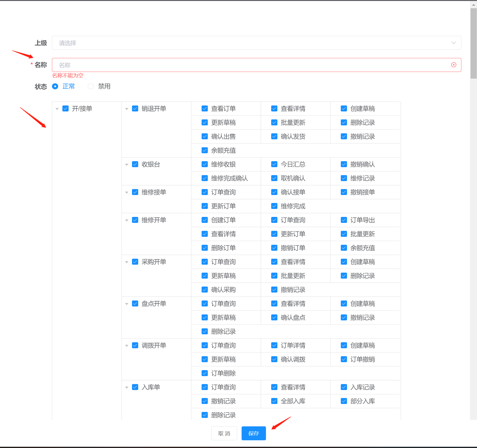Click the scrollbar up arrow
This screenshot has width=477, height=448.
coord(474,4)
